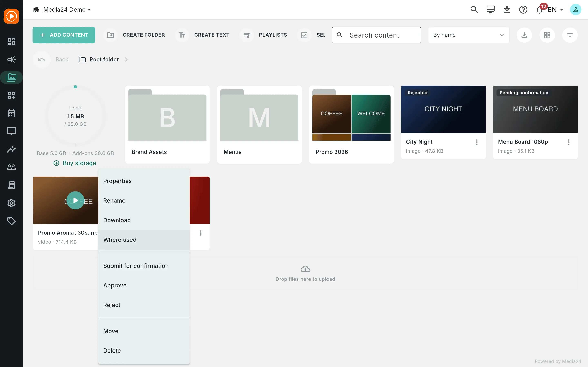Open City Night's three-dot options menu
Viewport: 588px width, 367px height.
pyautogui.click(x=477, y=142)
